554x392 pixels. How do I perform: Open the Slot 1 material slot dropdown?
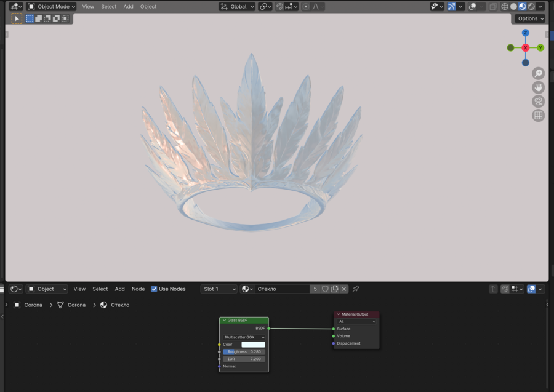(x=219, y=289)
